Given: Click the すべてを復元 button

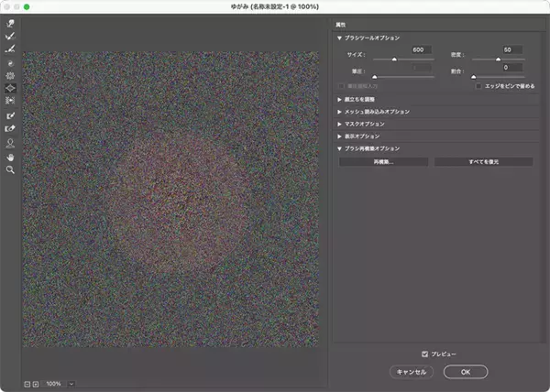Looking at the screenshot, I should tap(484, 162).
